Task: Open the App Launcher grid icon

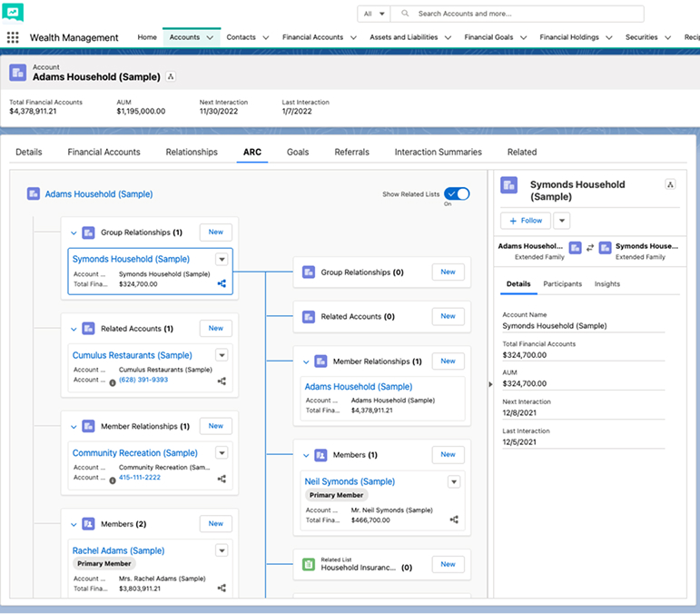Action: coord(13,37)
